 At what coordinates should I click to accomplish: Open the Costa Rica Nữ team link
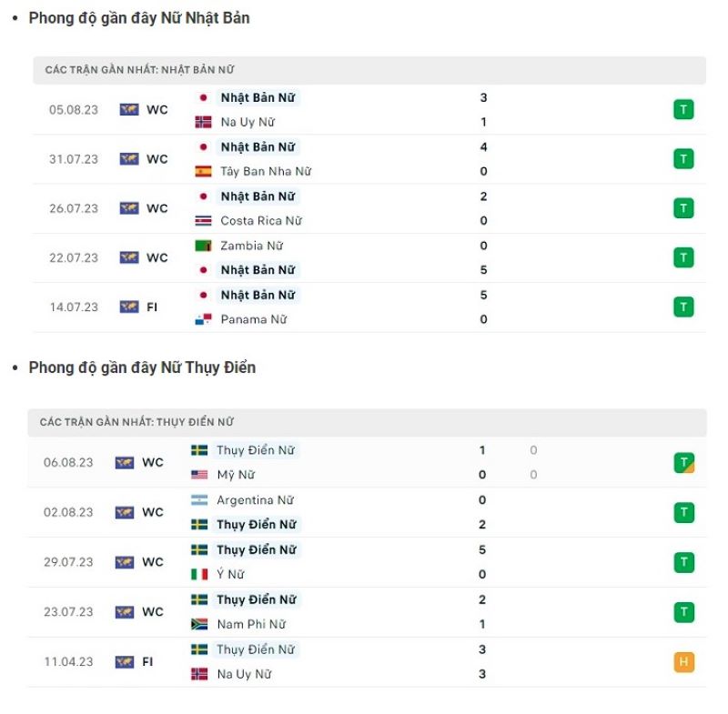click(x=261, y=220)
